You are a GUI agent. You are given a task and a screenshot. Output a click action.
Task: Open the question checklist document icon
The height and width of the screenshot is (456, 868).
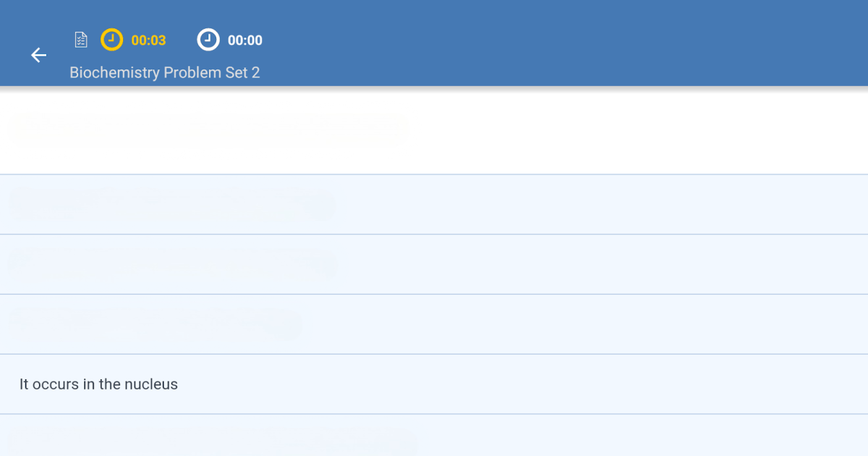[81, 40]
